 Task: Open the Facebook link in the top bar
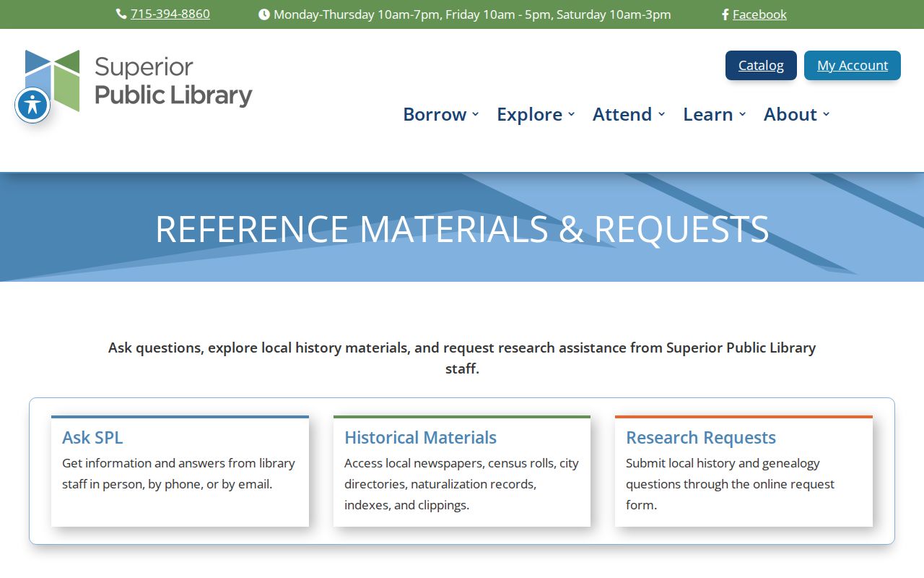tap(759, 14)
